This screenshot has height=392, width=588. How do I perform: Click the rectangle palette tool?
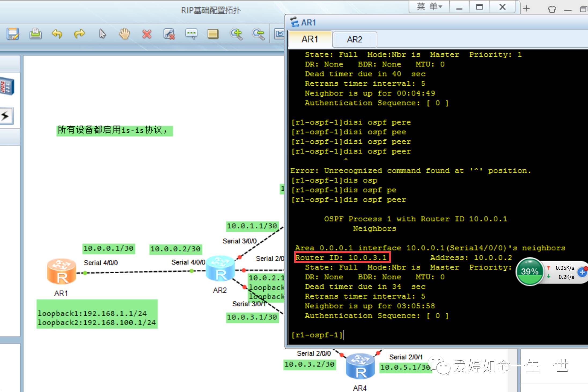pos(213,34)
